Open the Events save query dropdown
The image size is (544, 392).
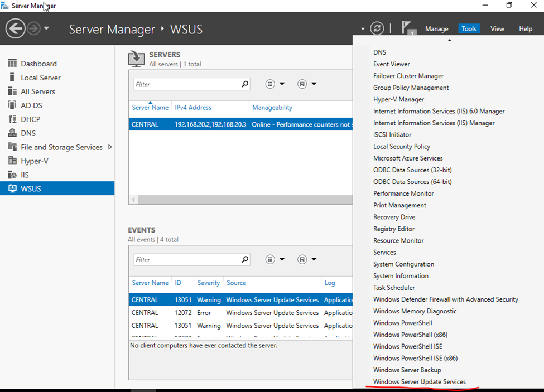pos(307,259)
